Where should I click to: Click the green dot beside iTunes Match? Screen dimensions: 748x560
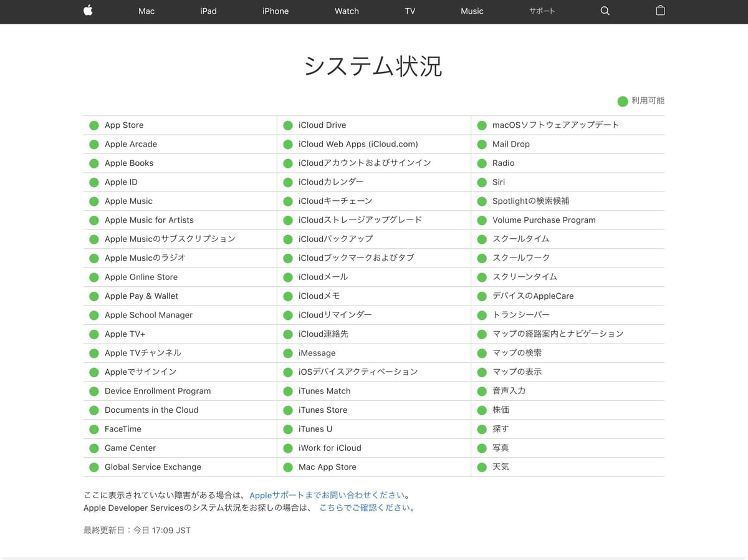(287, 392)
